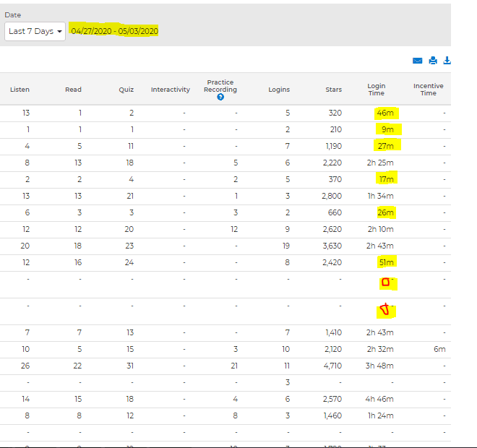Click the 2,620 stars value
The image size is (477, 448).
(x=332, y=229)
